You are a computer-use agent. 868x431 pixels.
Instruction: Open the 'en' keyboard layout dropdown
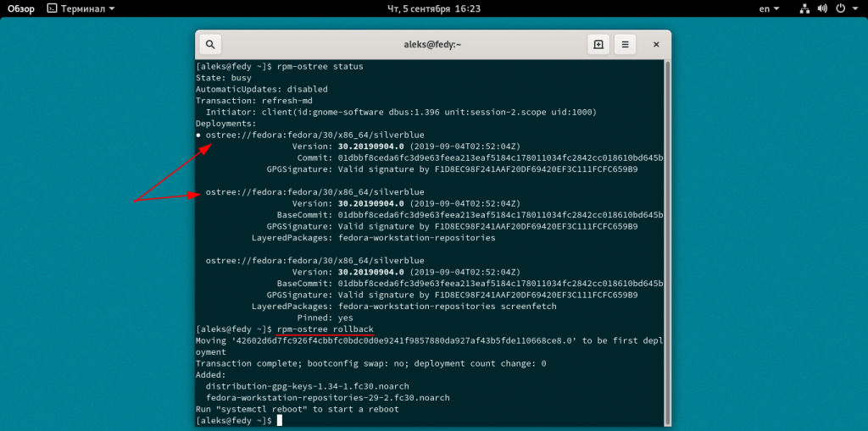(x=768, y=8)
